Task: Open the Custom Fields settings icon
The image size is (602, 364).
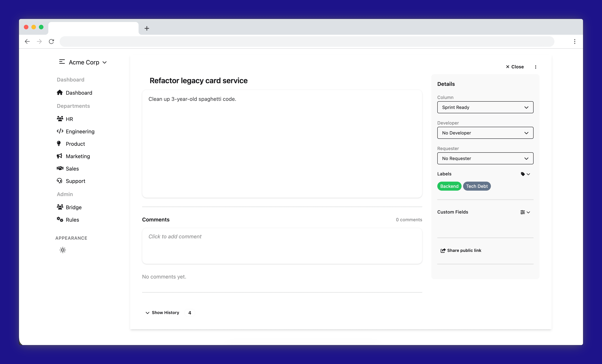Action: (x=523, y=212)
